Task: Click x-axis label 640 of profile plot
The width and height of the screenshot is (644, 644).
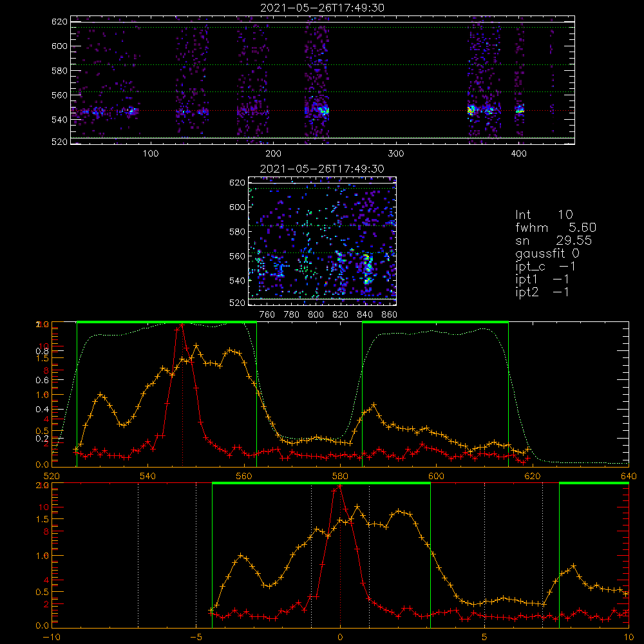Action: point(629,476)
